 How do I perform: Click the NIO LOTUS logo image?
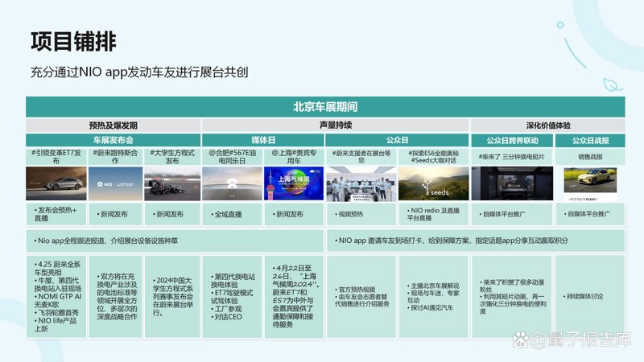pyautogui.click(x=115, y=183)
